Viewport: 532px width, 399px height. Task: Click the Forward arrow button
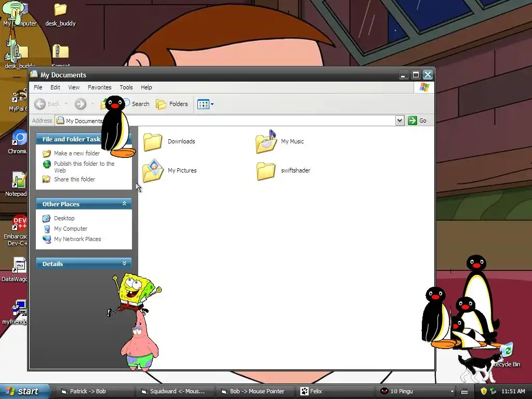pyautogui.click(x=81, y=104)
